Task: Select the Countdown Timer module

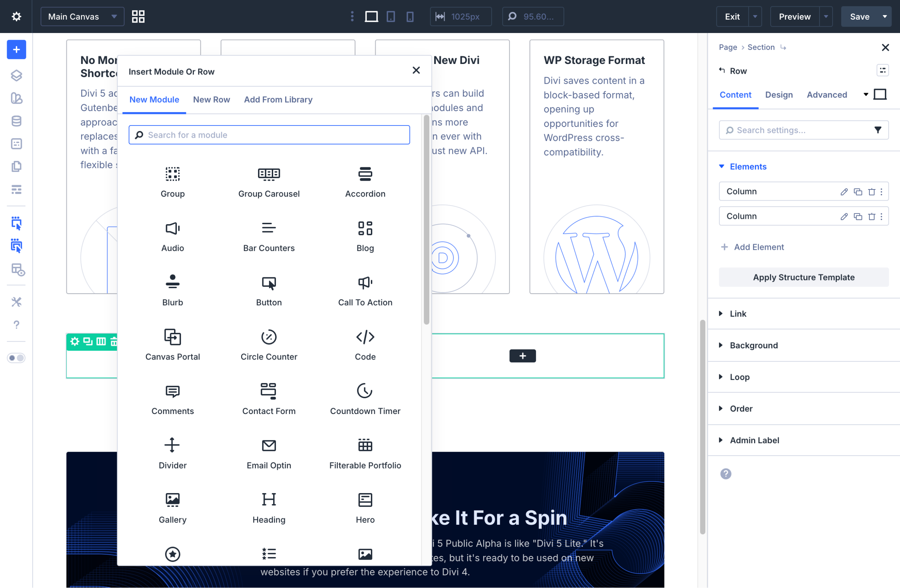Action: click(x=365, y=399)
